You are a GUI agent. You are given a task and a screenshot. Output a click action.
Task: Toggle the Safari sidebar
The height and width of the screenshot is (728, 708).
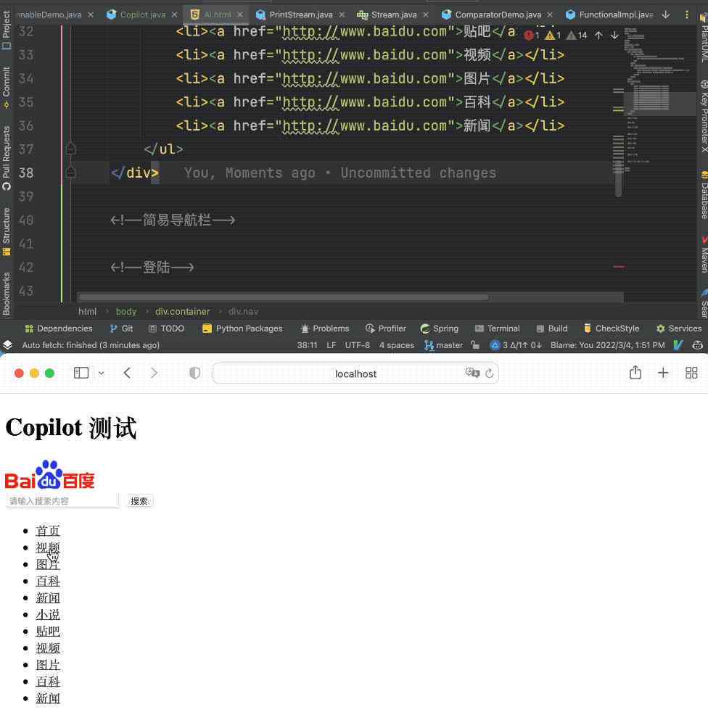[x=81, y=373]
